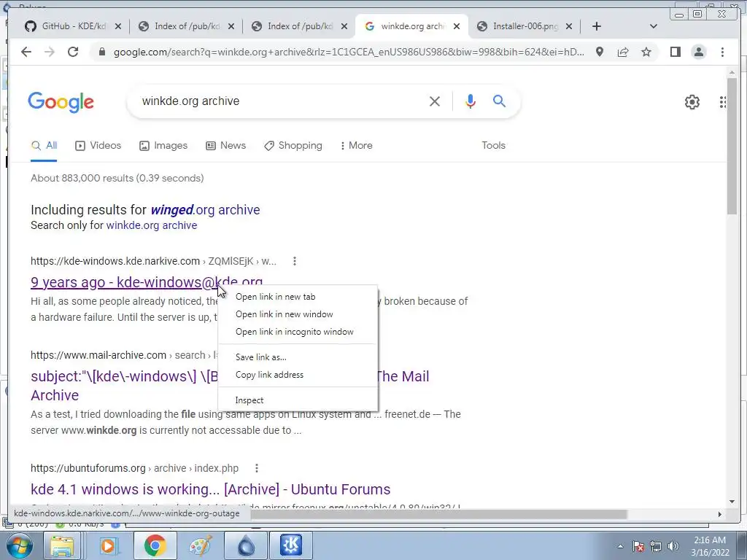Open the search Tools button
Image resolution: width=747 pixels, height=560 pixels.
[494, 146]
